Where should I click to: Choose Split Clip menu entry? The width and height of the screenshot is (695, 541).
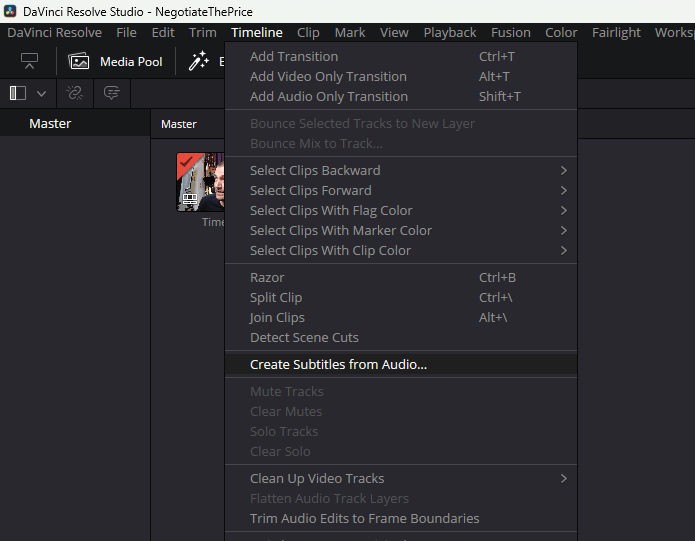401,297
